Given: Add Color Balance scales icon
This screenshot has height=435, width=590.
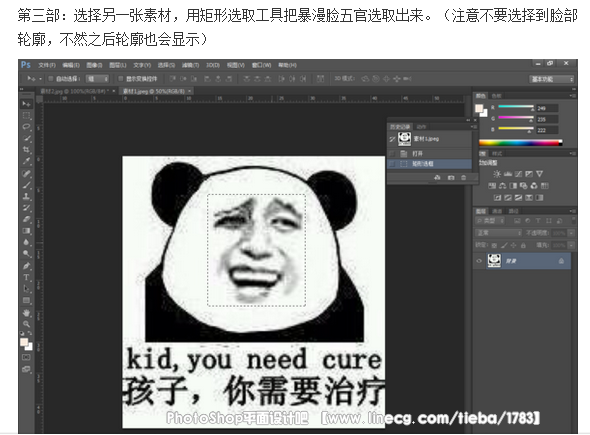Looking at the screenshot, I should point(502,186).
